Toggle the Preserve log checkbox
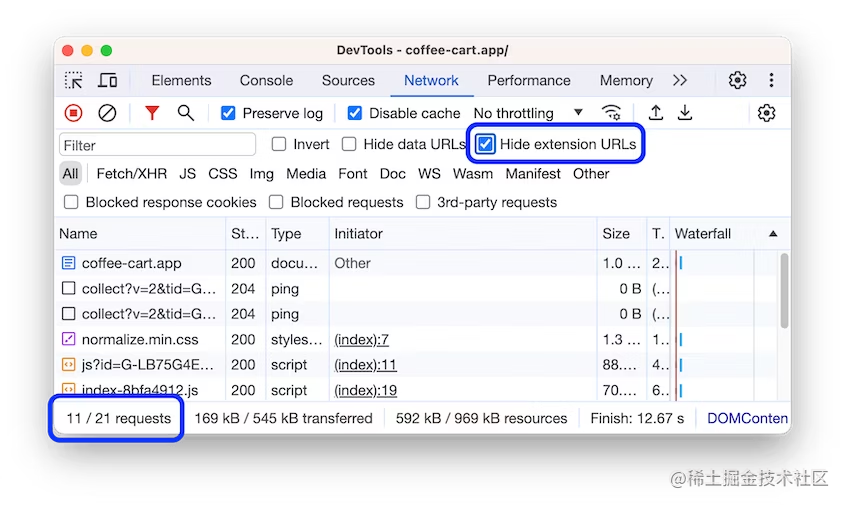845x505 pixels. 228,113
